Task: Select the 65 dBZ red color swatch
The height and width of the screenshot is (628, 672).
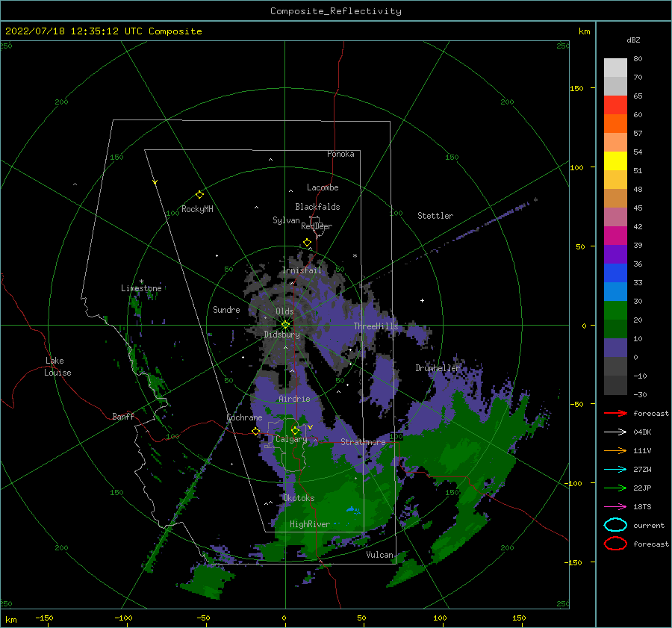Action: pos(615,105)
